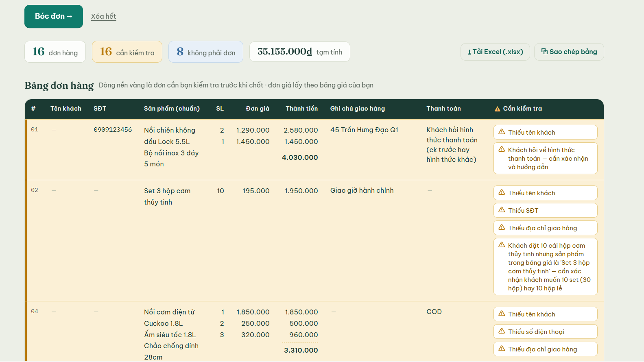Click the Thiếu số điện thoại warning chip

[x=545, y=331]
